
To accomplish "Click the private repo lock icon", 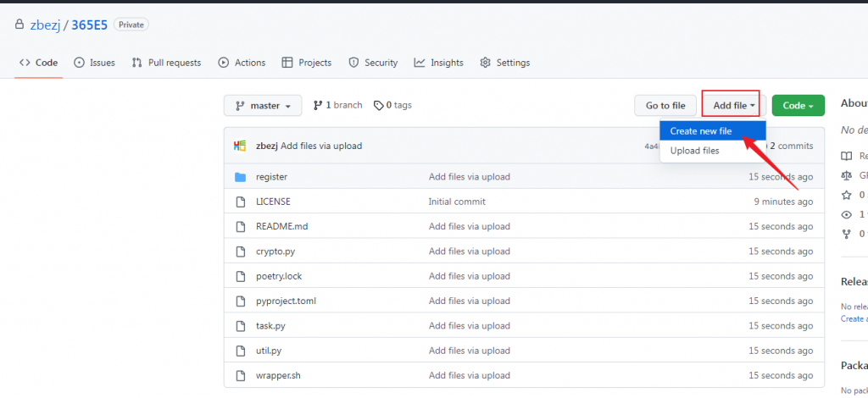I will 19,25.
